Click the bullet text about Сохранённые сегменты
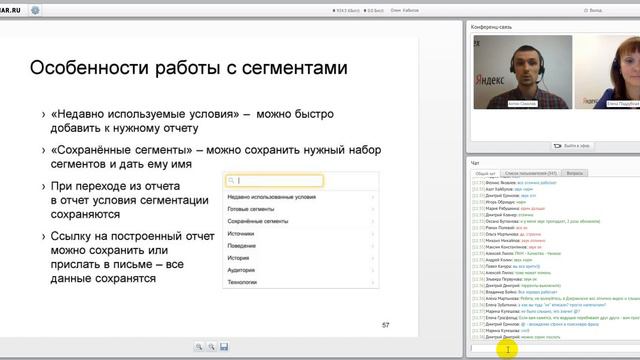Image resolution: width=640 pixels, height=360 pixels. 216,157
